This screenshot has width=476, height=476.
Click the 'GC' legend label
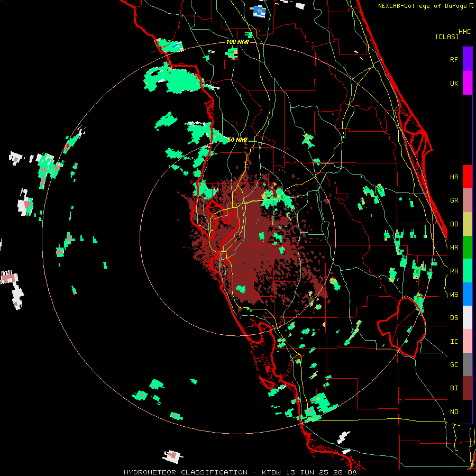pyautogui.click(x=454, y=365)
